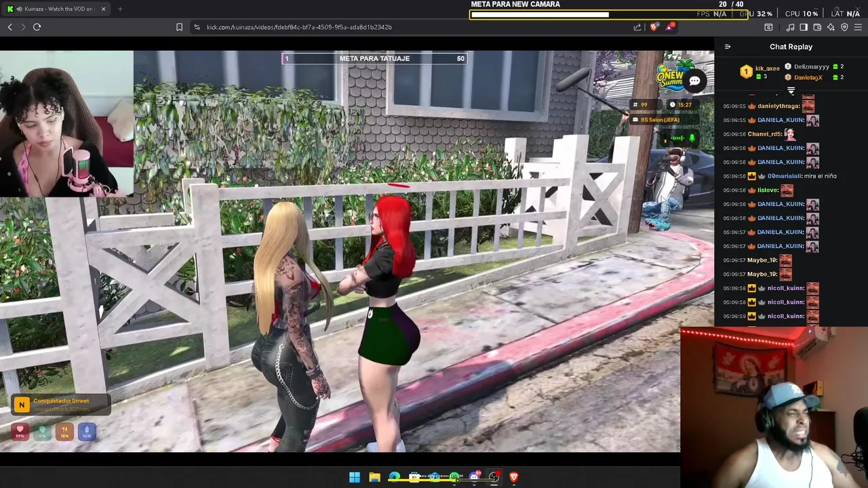The image size is (868, 488).
Task: Click the 15:27 clock in game HUD
Action: (685, 104)
